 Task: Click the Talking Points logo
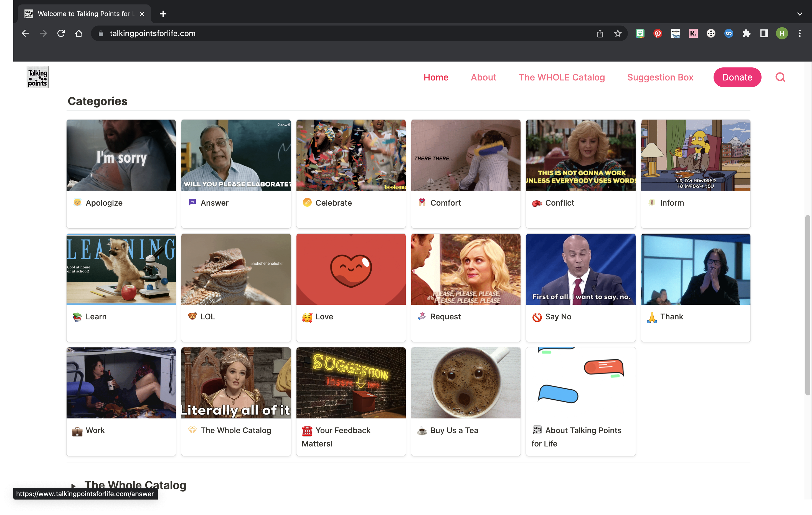37,77
